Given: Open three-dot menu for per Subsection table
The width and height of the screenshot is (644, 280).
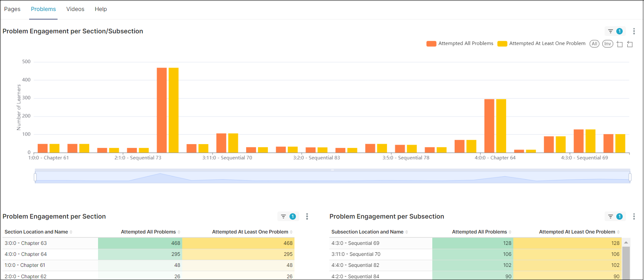Looking at the screenshot, I should click(634, 216).
